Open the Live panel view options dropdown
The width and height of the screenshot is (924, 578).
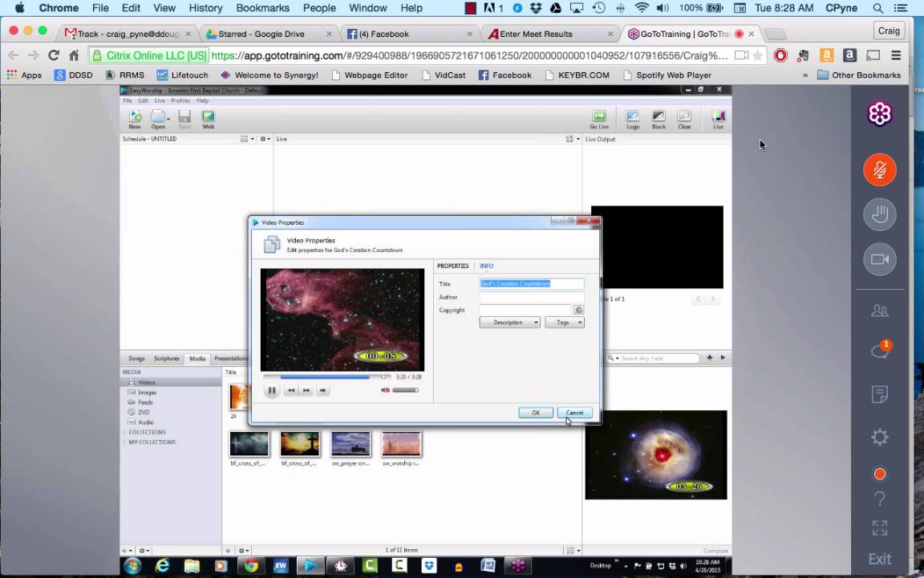(572, 139)
